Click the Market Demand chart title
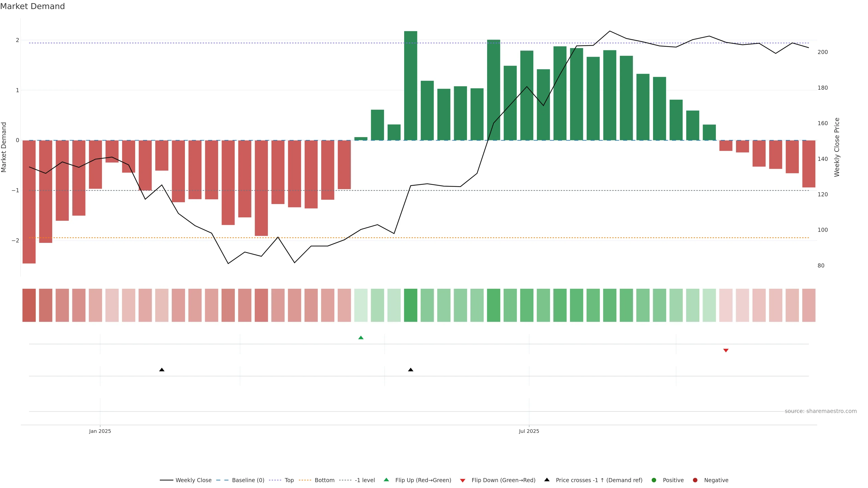 click(x=32, y=6)
